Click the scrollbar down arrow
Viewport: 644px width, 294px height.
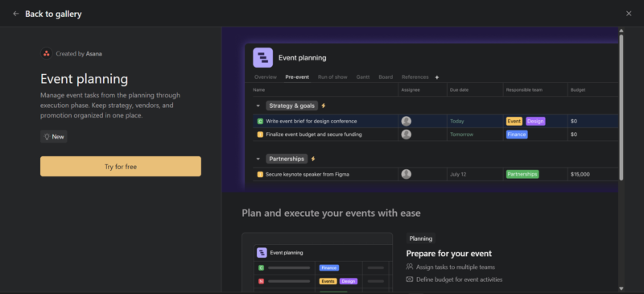(621, 288)
